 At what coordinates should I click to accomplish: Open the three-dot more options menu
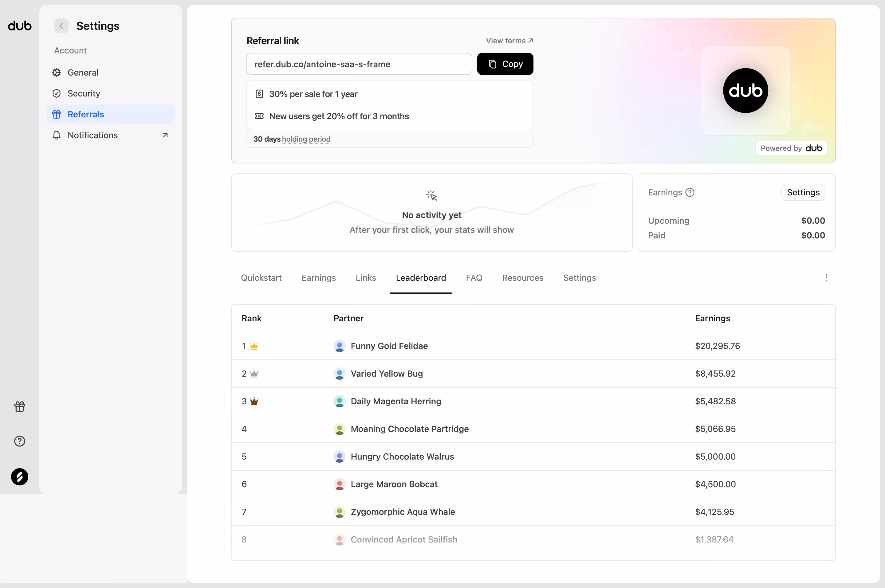[x=827, y=278]
